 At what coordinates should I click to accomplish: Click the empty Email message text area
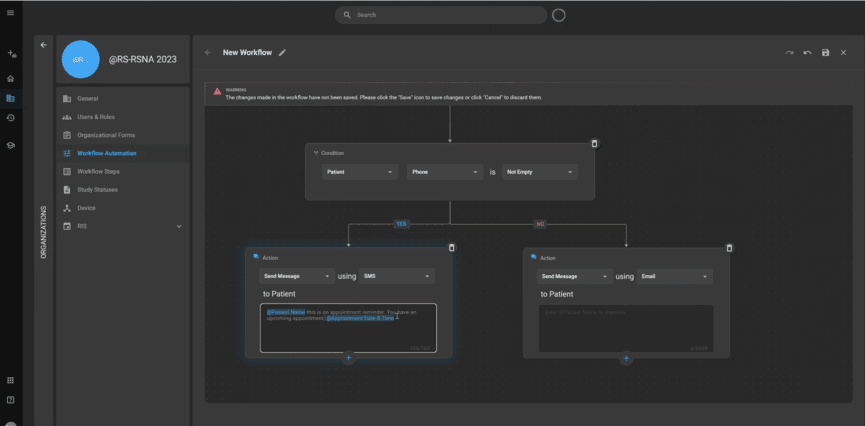(626, 328)
